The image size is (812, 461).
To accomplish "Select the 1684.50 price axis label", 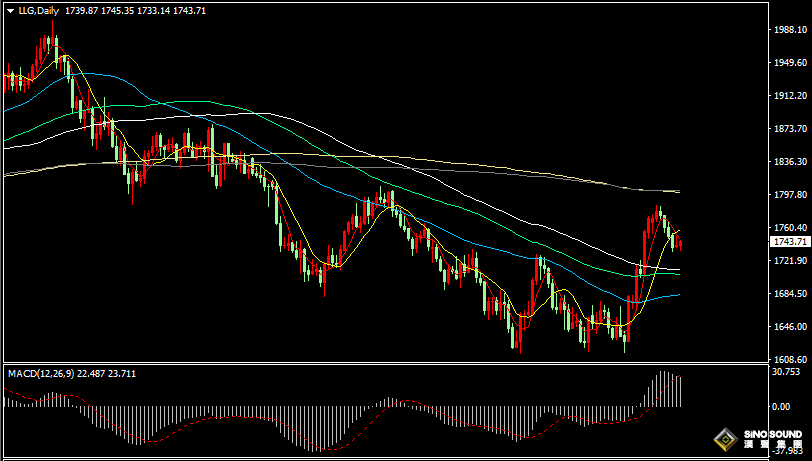I will coord(790,294).
